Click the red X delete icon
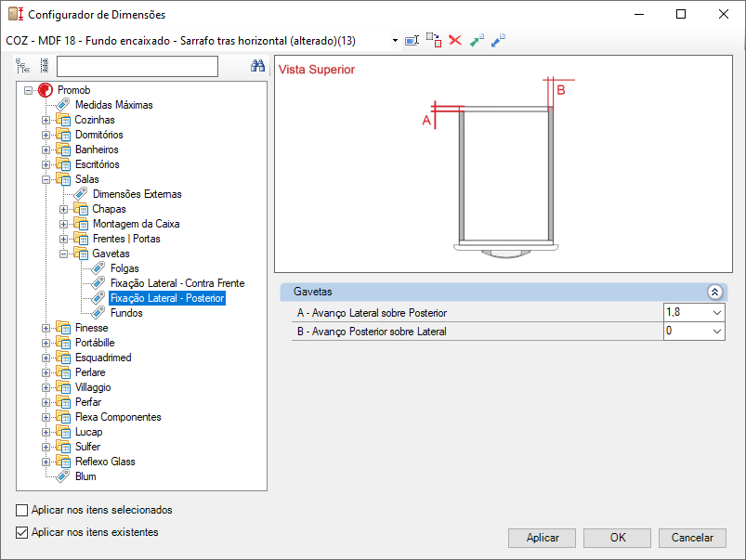 pos(455,40)
